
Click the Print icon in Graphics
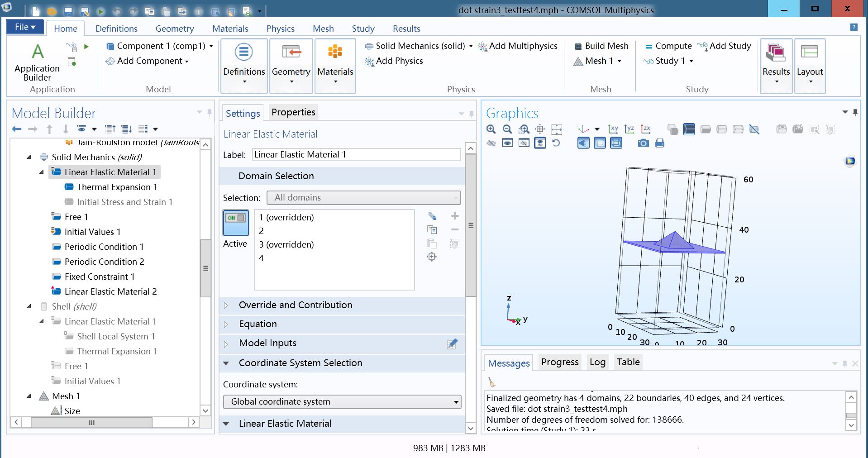pyautogui.click(x=660, y=143)
